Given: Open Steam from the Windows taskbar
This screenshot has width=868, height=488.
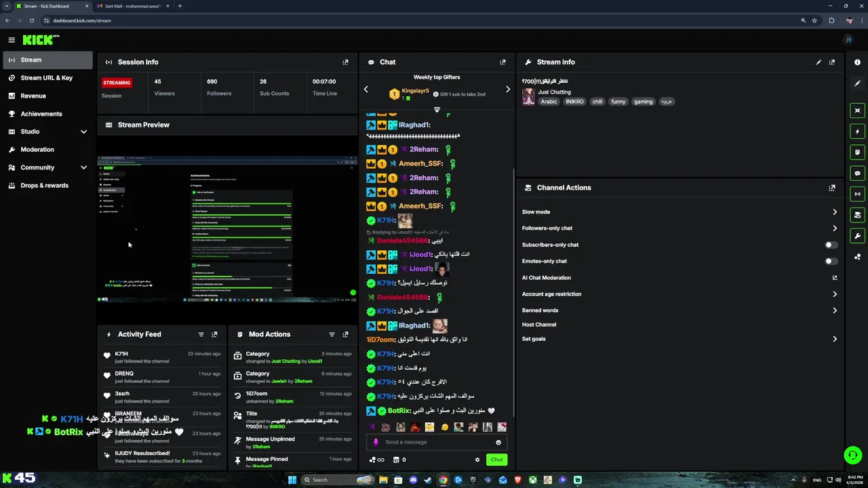Looking at the screenshot, I should point(428,480).
